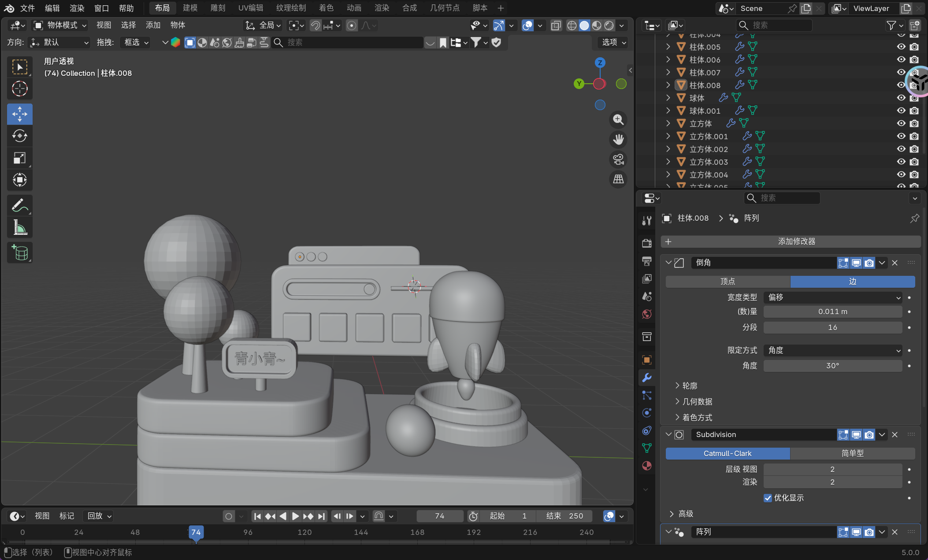Open the Material properties tab icon
This screenshot has height=560, width=928.
pos(647,466)
